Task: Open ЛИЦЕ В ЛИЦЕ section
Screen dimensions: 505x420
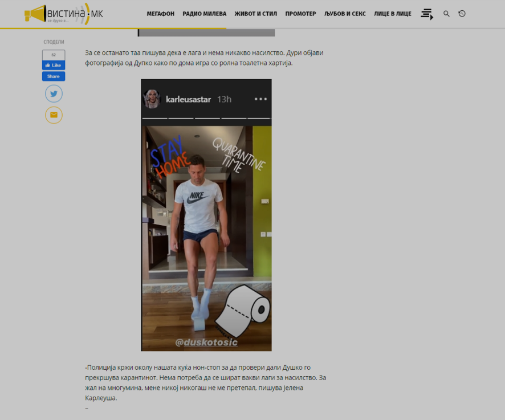Action: coord(392,14)
